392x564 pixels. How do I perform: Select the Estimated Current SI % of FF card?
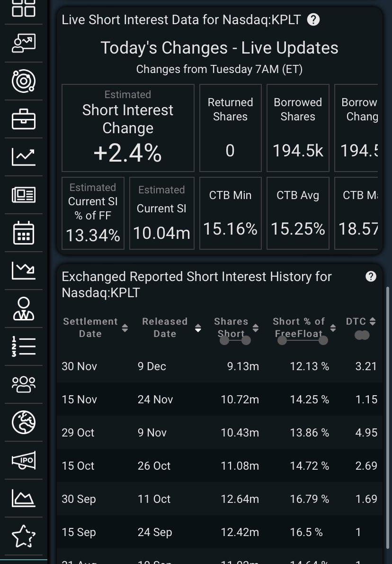click(93, 213)
